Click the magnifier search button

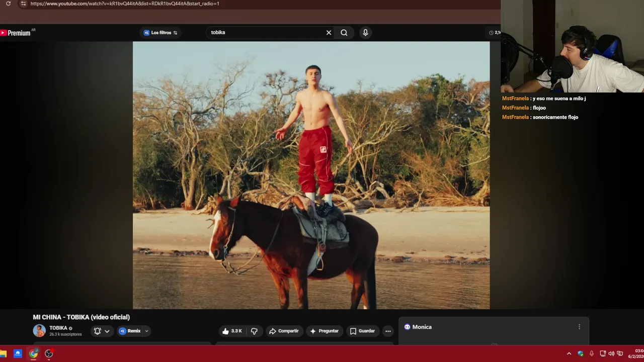coord(344,33)
